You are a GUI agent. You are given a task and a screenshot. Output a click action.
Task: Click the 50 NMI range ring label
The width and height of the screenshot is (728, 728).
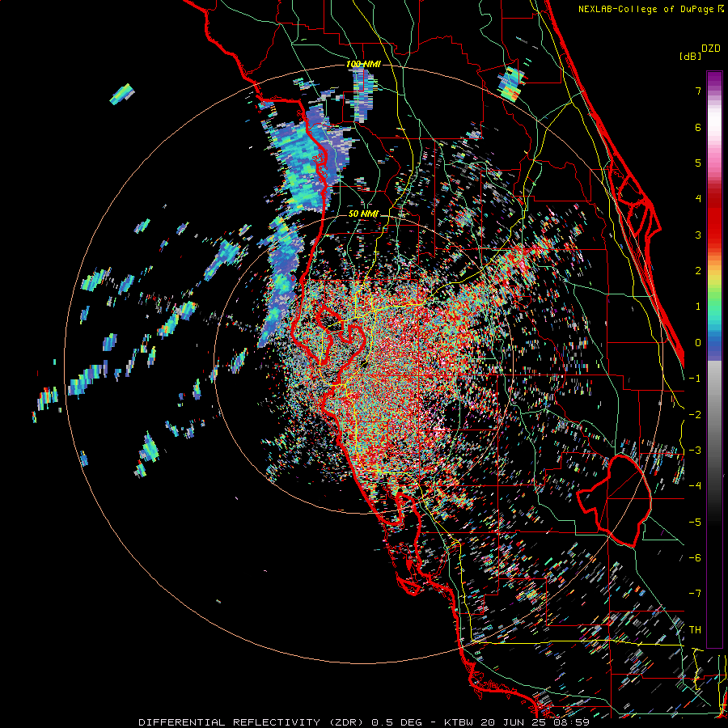pos(363,214)
